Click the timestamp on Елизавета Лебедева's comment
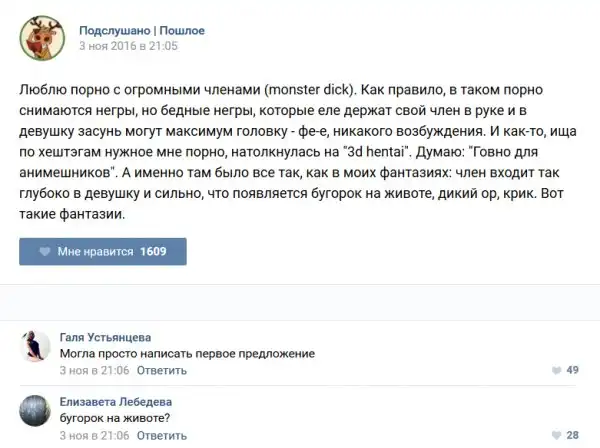The width and height of the screenshot is (600, 448). click(96, 435)
